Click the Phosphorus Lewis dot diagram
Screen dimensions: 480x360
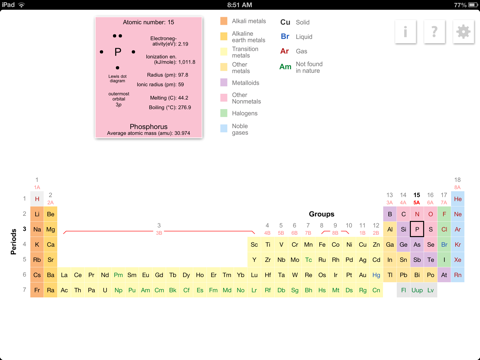coord(117,52)
